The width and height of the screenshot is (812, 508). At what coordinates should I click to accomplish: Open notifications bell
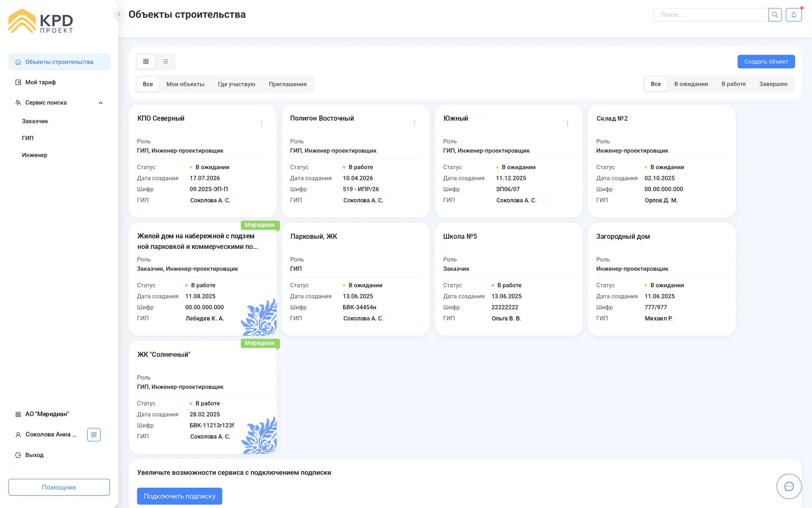(x=794, y=15)
